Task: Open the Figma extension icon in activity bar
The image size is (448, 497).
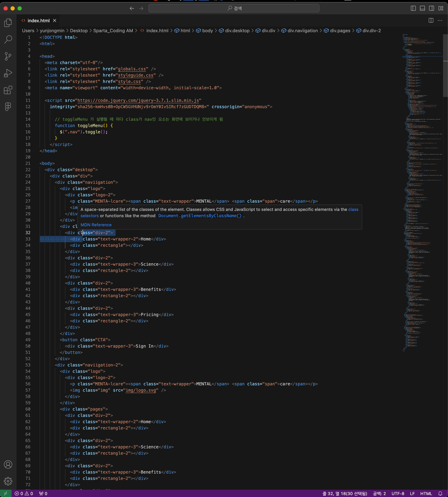Action: pos(8,107)
